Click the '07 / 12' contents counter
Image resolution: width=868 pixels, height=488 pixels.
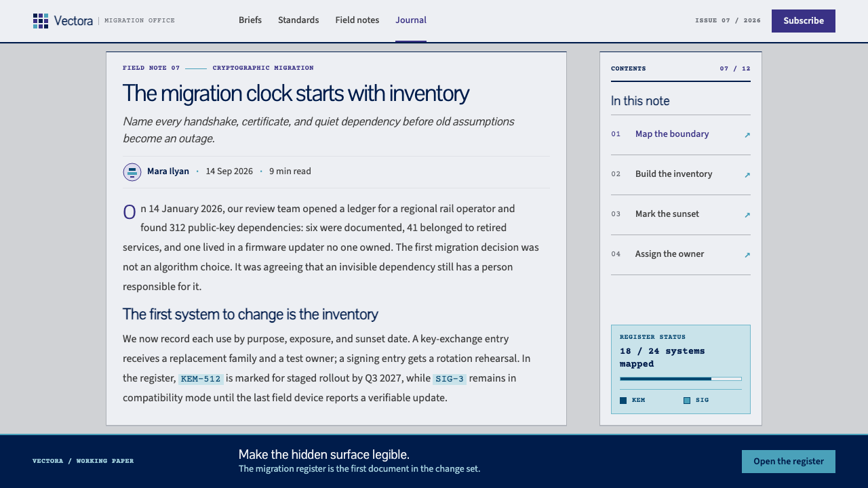735,69
